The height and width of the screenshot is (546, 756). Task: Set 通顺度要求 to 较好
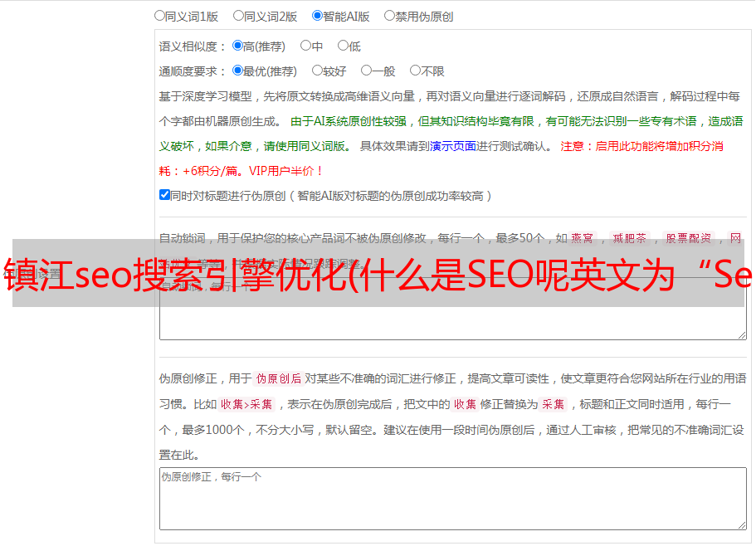317,71
